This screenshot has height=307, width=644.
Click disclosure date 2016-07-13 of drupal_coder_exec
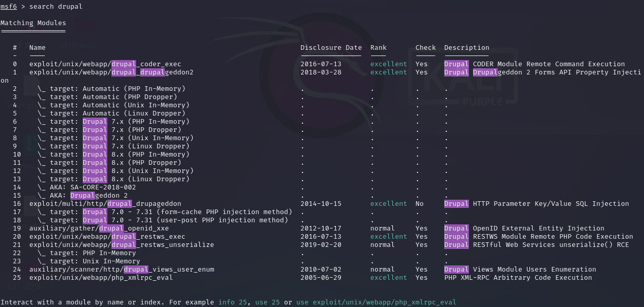tap(321, 64)
